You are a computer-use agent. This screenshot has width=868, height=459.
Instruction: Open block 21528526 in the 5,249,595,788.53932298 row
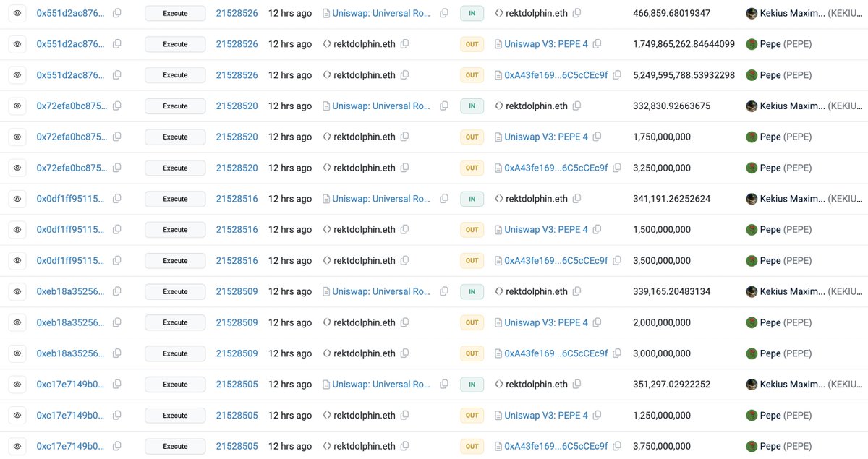pyautogui.click(x=237, y=75)
